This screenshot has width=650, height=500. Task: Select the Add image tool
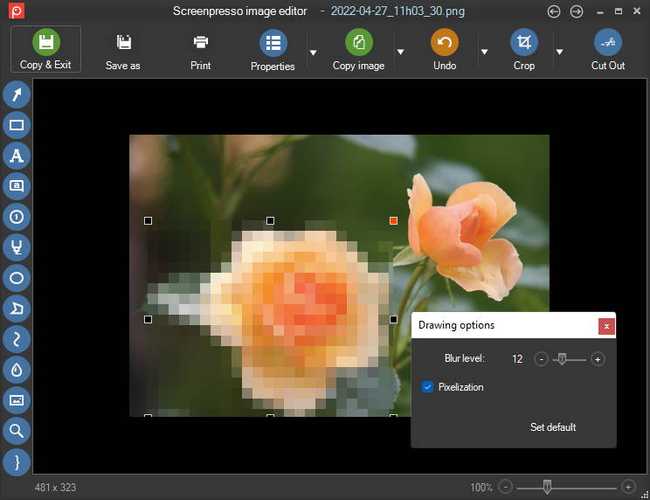pos(17,399)
